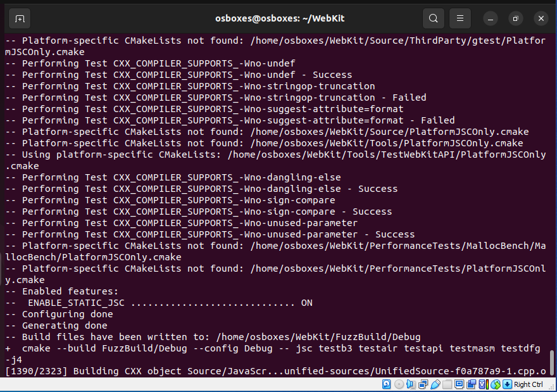
Task: Click the 'WebKit/Source/PlatformJSCOnly.cmake' not found line
Action: point(266,132)
